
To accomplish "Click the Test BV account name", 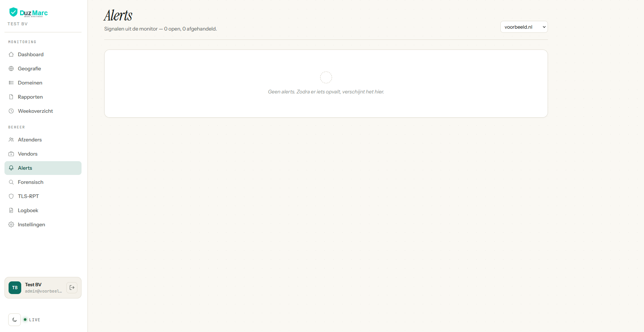I will (33, 285).
